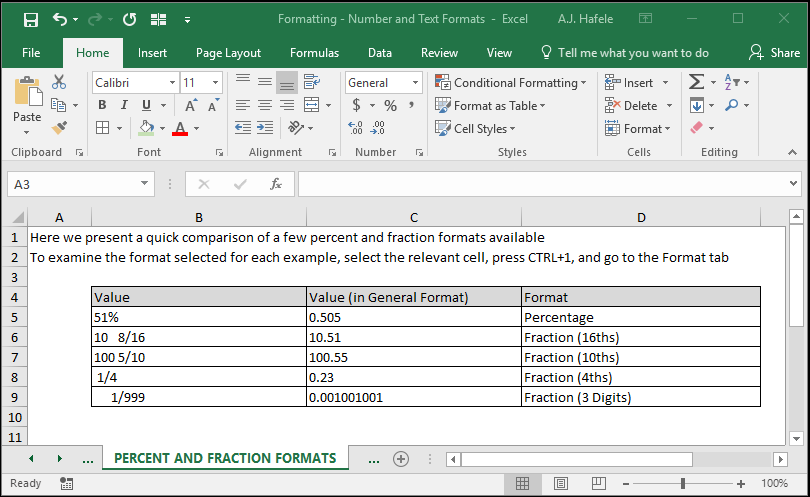Expand the Format as Table menu

tap(490, 105)
